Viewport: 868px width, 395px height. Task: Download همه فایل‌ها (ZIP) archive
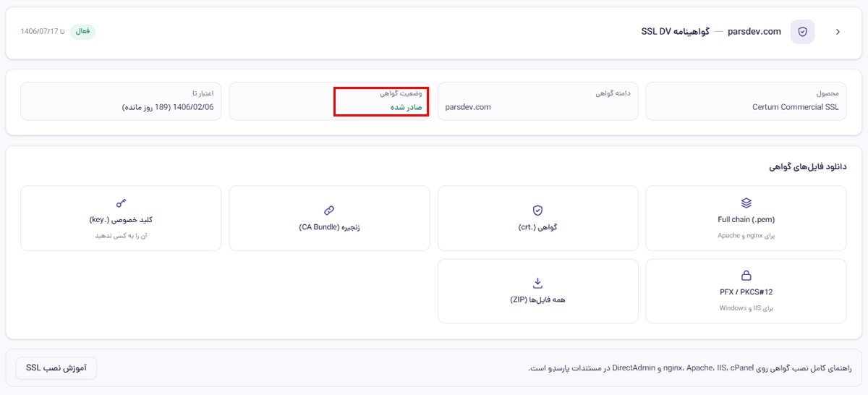537,291
